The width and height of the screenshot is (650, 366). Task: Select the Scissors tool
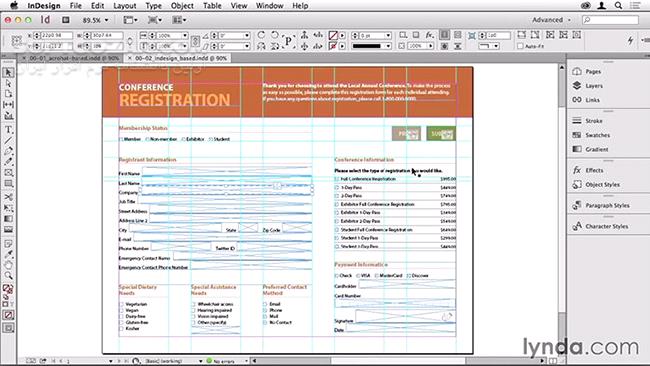point(8,197)
